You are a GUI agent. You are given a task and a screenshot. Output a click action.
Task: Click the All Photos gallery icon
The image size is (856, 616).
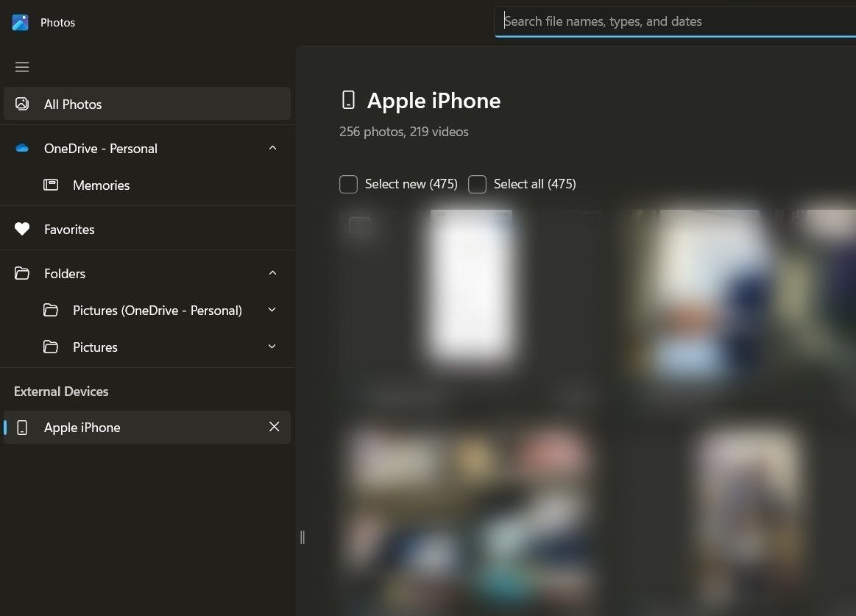tap(22, 104)
